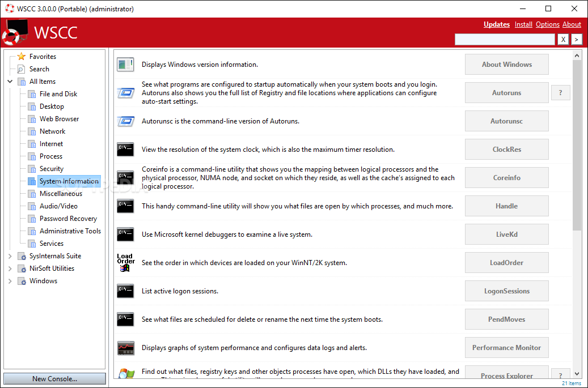Click the Security category icon
Image resolution: width=588 pixels, height=388 pixels.
click(x=32, y=169)
